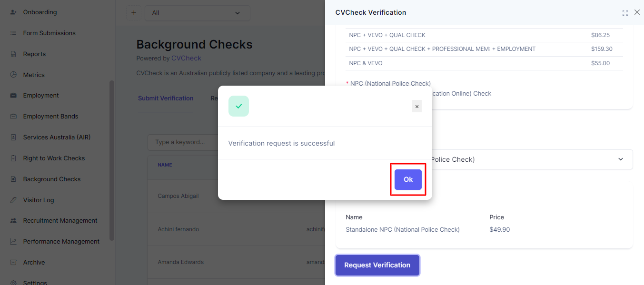Open the Reports document icon
Viewport: 644px width, 285px height.
coord(13,54)
